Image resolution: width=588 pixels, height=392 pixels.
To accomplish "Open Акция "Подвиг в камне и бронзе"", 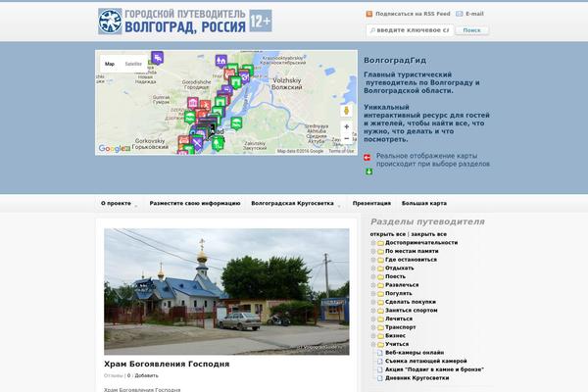I will coord(434,369).
